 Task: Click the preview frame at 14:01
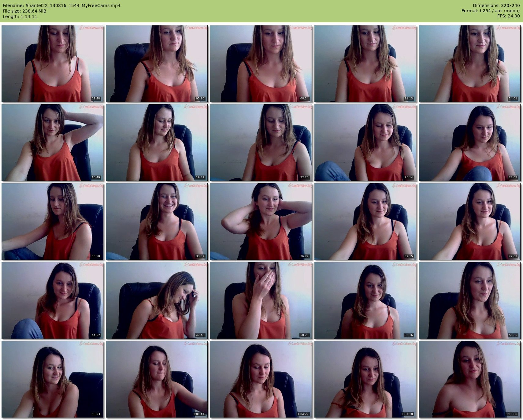[469, 63]
